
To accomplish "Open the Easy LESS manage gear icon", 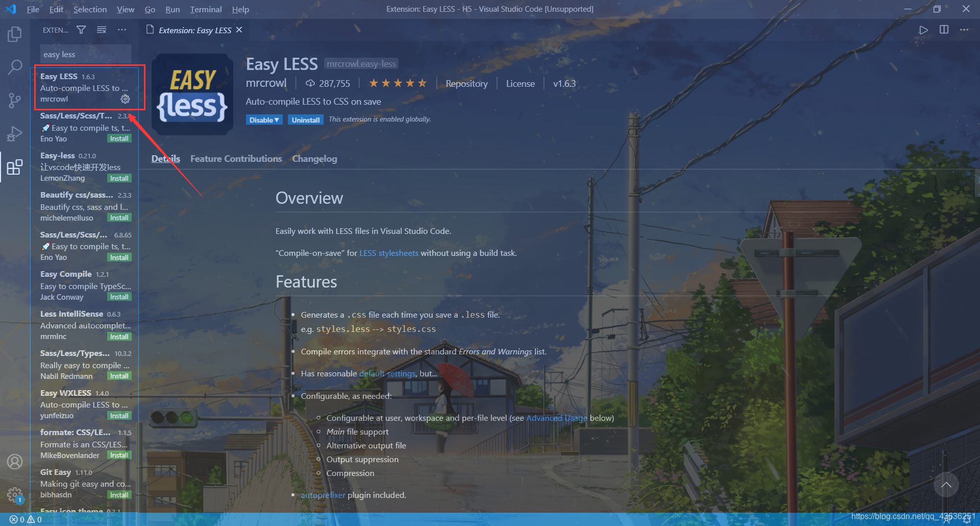I will [125, 99].
